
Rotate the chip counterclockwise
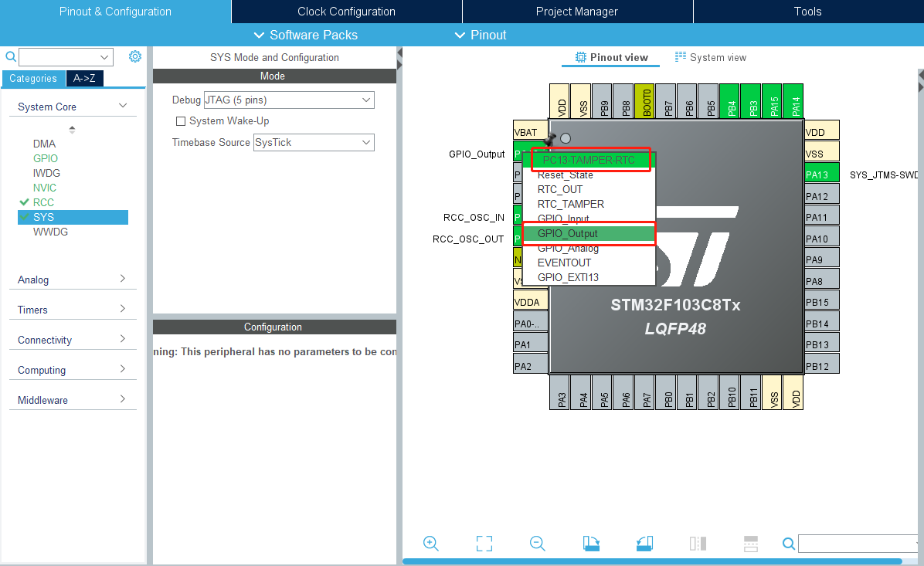644,543
